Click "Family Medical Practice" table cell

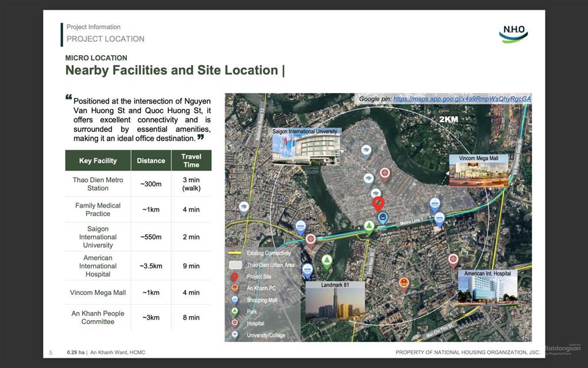coord(98,209)
